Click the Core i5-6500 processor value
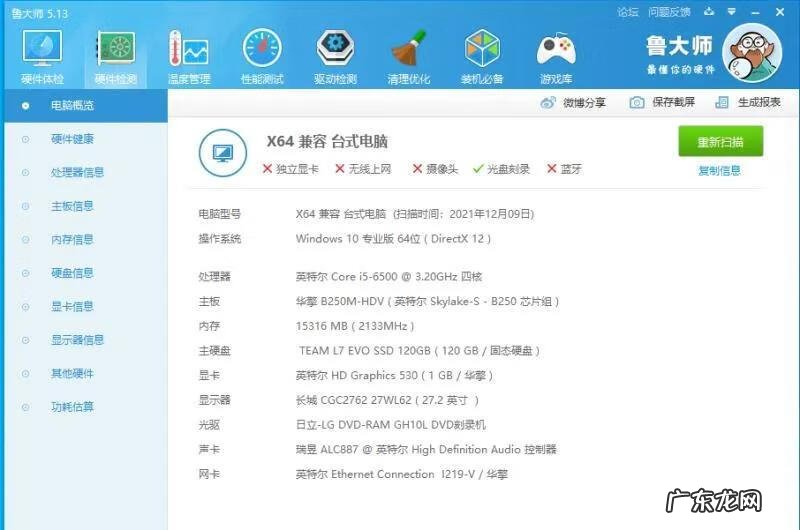Viewport: 800px width, 530px height. [x=389, y=276]
